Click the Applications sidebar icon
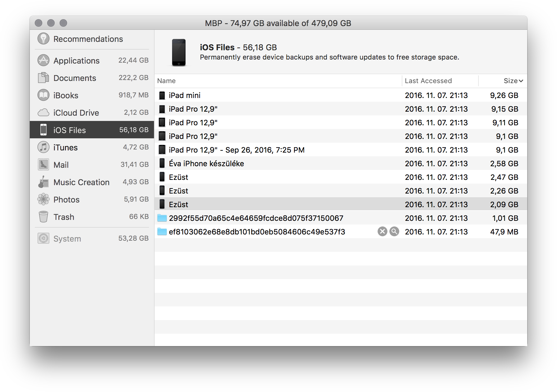Viewport: 557px width, 392px height. (43, 60)
